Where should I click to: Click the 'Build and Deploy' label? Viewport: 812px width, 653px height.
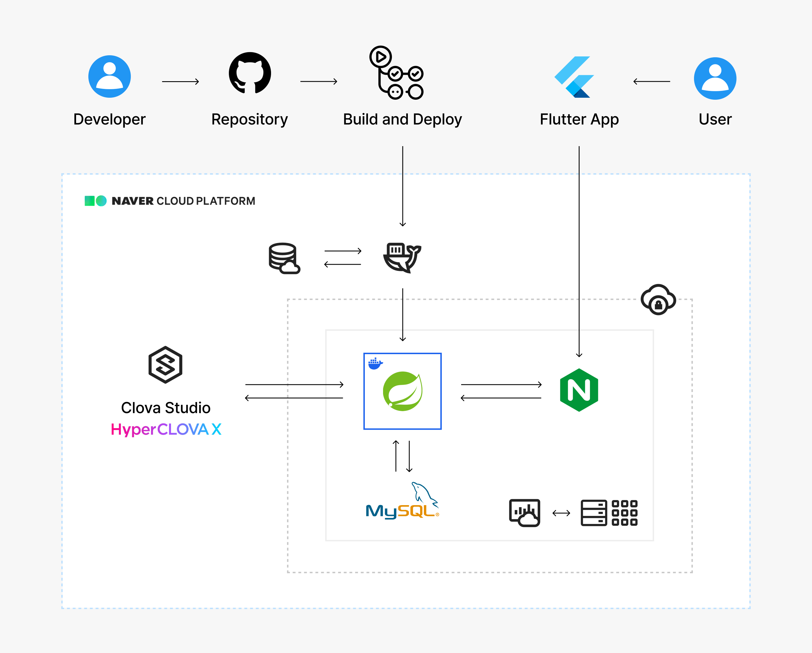point(403,120)
